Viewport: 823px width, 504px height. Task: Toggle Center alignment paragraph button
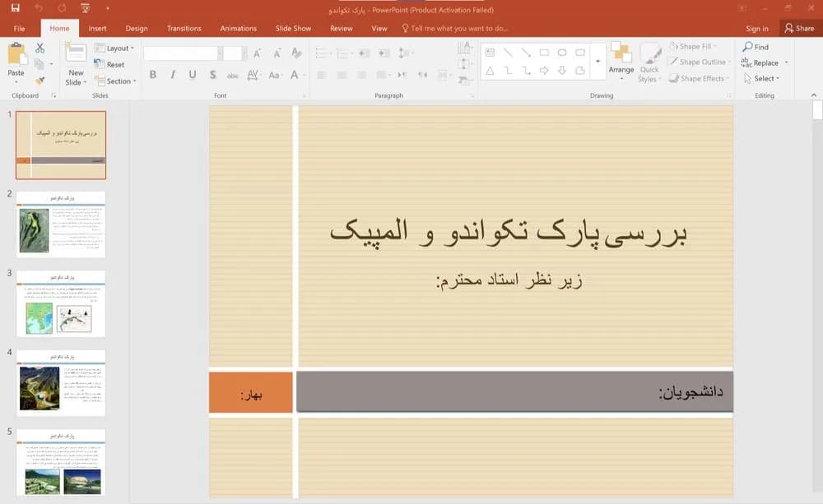coord(342,75)
